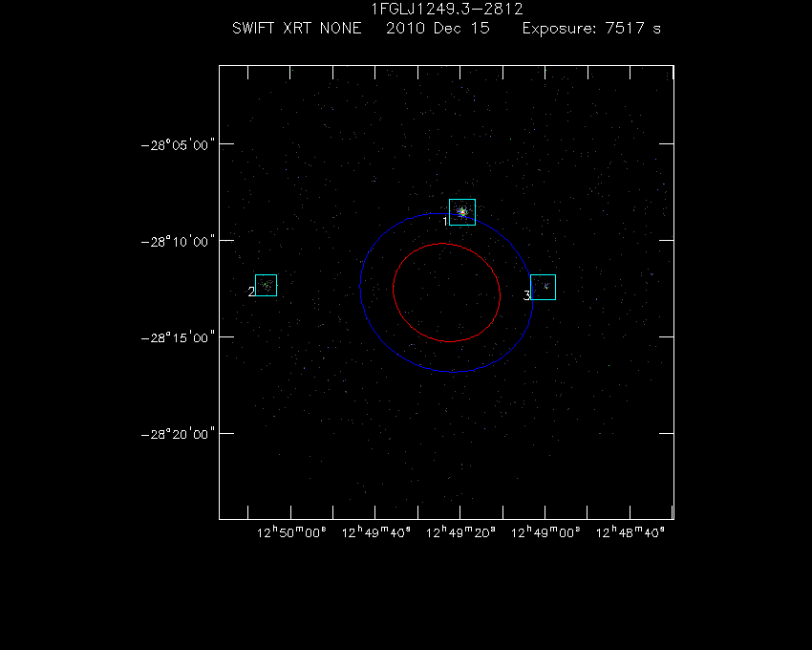This screenshot has height=650, width=812.
Task: Click the Exposure: 7517 s text
Action: pyautogui.click(x=591, y=28)
